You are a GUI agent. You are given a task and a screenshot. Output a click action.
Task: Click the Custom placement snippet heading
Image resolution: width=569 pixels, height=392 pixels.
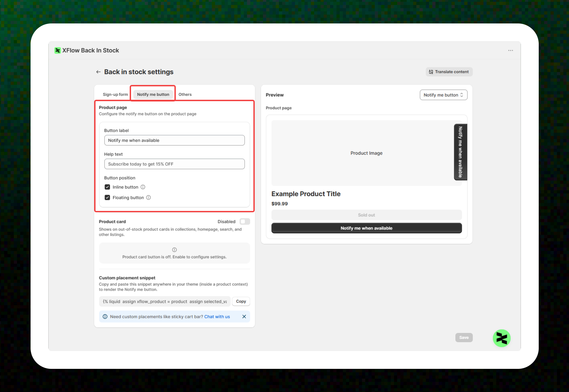click(127, 278)
